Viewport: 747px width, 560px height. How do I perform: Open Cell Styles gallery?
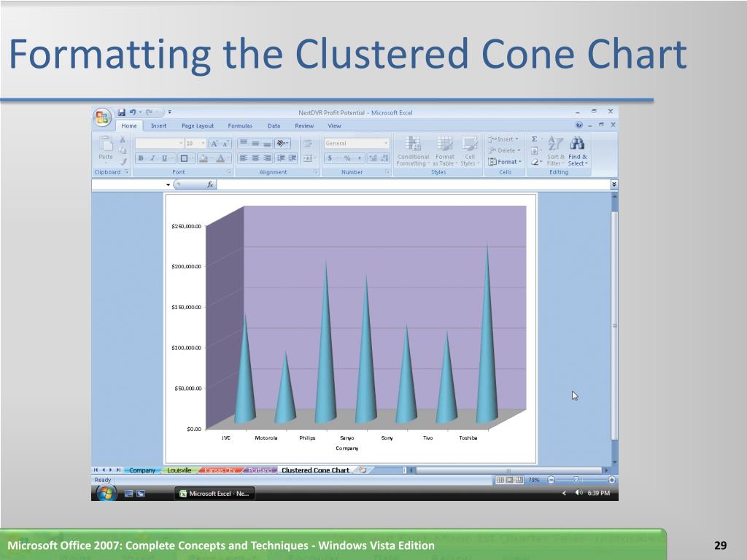click(x=470, y=152)
